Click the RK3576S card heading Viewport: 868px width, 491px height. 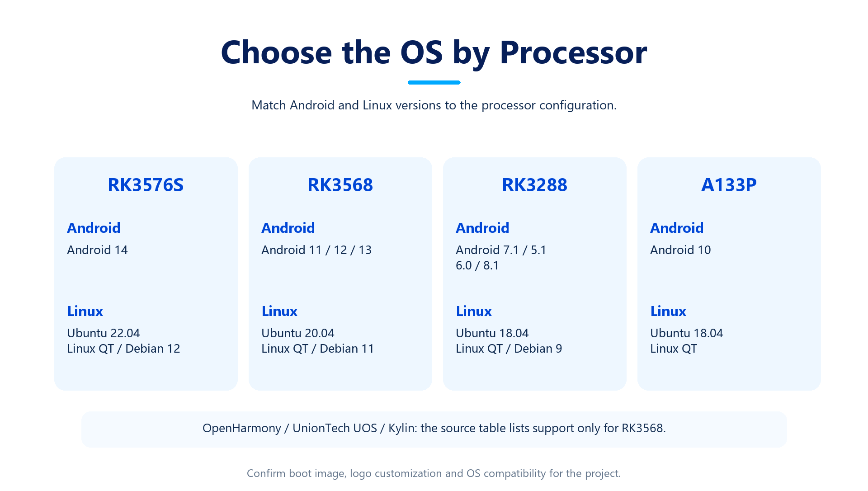pyautogui.click(x=146, y=185)
